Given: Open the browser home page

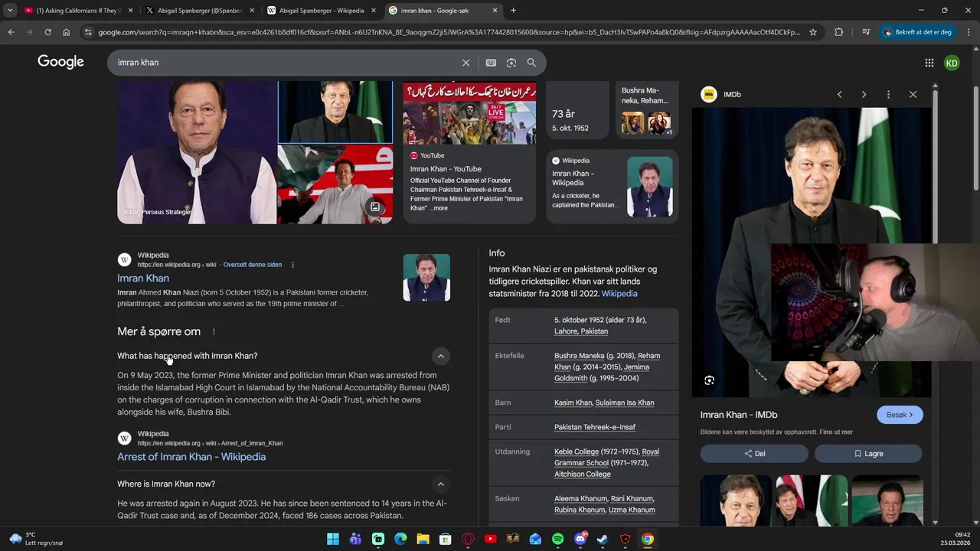Looking at the screenshot, I should 66,32.
